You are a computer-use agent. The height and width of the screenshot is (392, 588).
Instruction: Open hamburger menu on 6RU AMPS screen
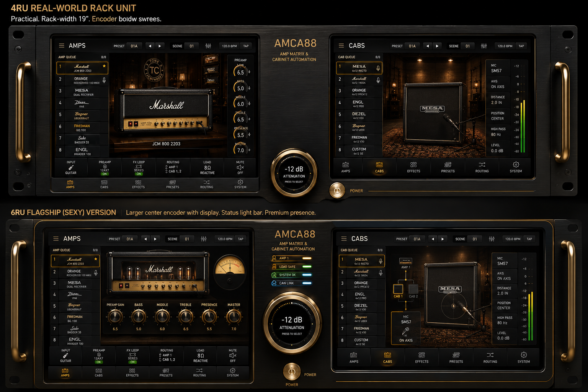click(56, 238)
